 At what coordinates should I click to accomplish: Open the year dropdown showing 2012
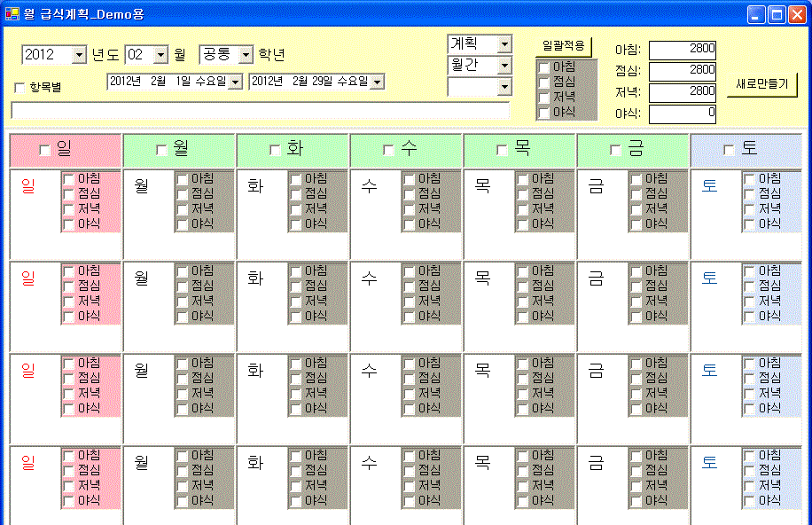[79, 54]
